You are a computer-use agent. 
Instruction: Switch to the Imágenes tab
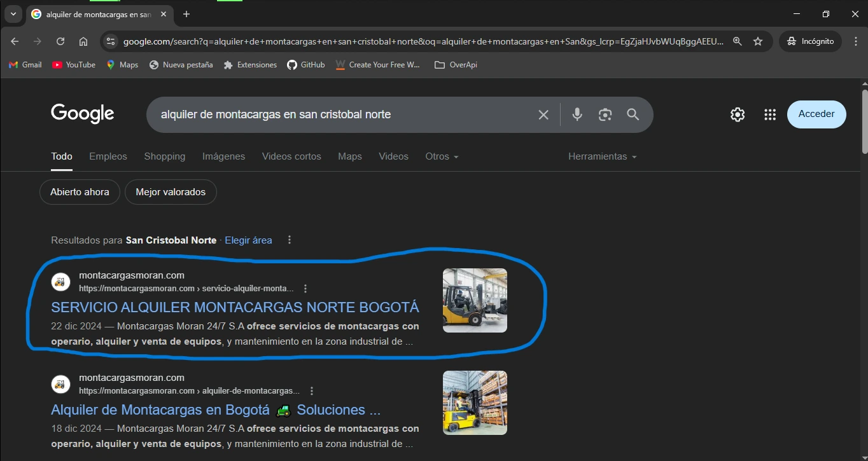click(223, 156)
